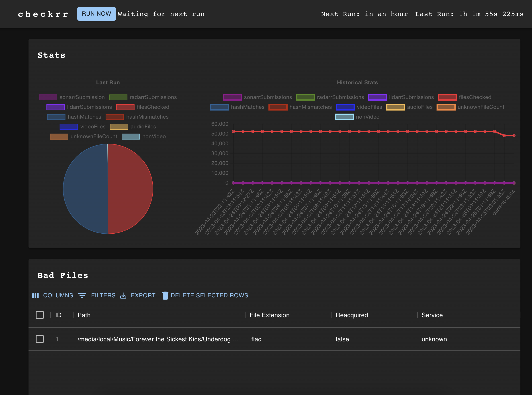Open the Columns selector for Bad Files
This screenshot has width=532, height=395.
click(53, 295)
